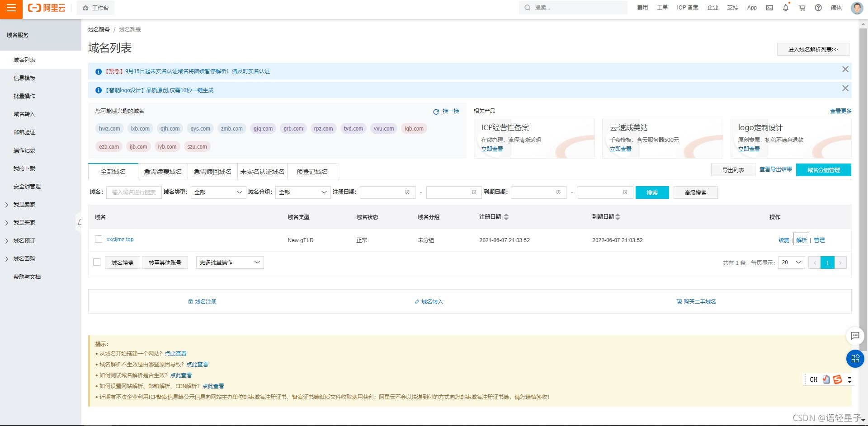Open the xxcijmz.top domain link
Image resolution: width=868 pixels, height=426 pixels.
120,239
